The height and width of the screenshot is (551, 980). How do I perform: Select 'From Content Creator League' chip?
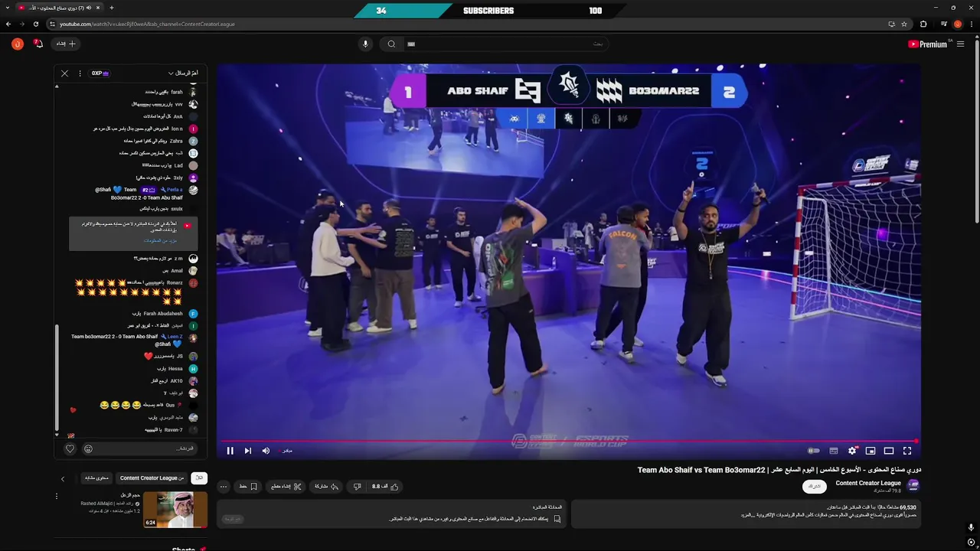point(152,478)
